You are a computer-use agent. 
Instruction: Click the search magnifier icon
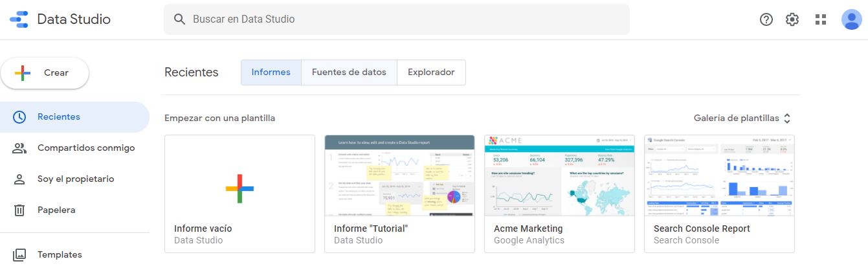point(179,19)
